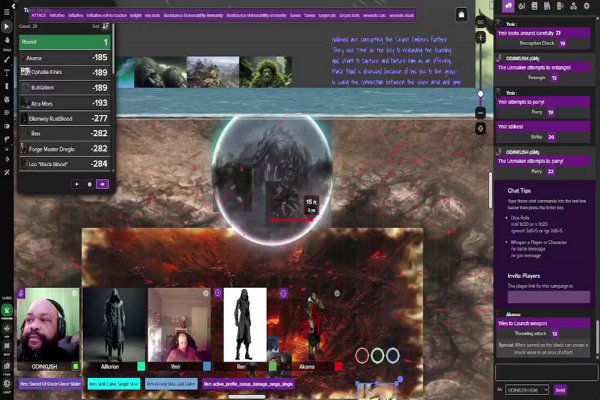Open the gear icon at bottom of left toolbar

click(x=7, y=383)
